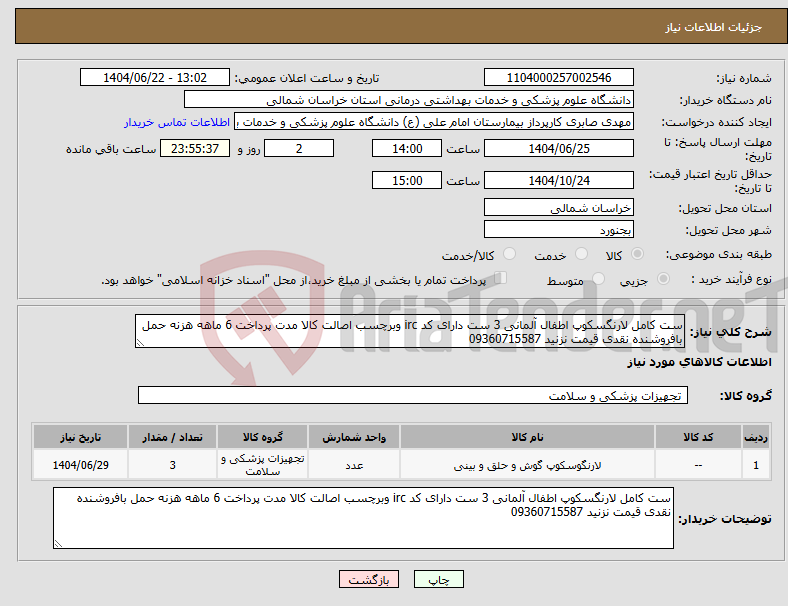788x606 pixels.
Task: Click the item name لارنگوسکوپ گوش و حلق و بینی
Action: pyautogui.click(x=527, y=465)
